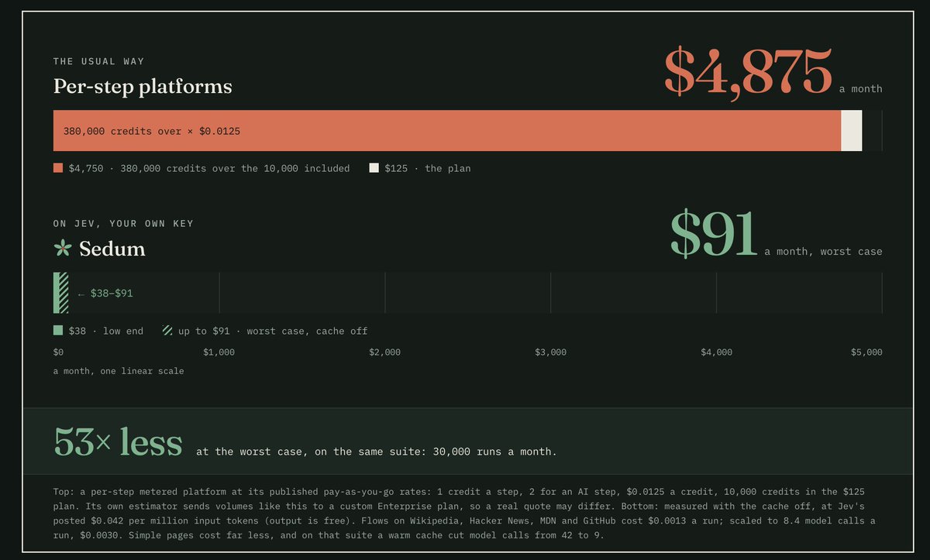Click 'up to $91 · worst case, cache off' text
Image resolution: width=930 pixels, height=560 pixels.
point(273,331)
